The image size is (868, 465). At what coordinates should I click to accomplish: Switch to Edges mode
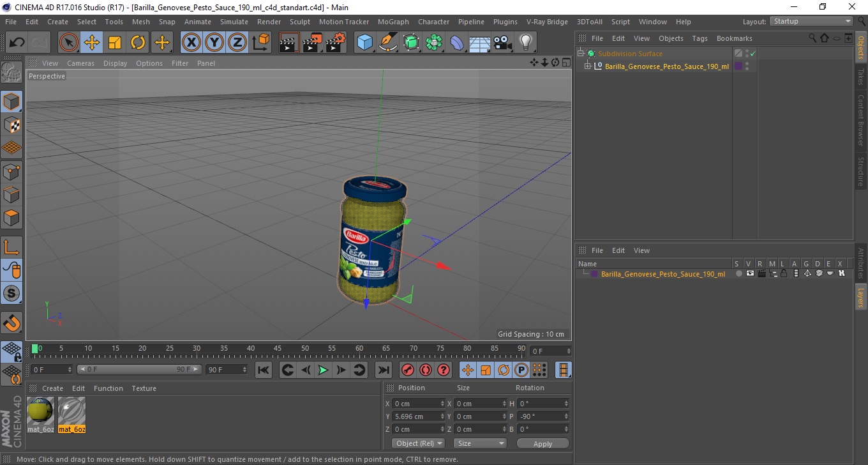pyautogui.click(x=11, y=194)
